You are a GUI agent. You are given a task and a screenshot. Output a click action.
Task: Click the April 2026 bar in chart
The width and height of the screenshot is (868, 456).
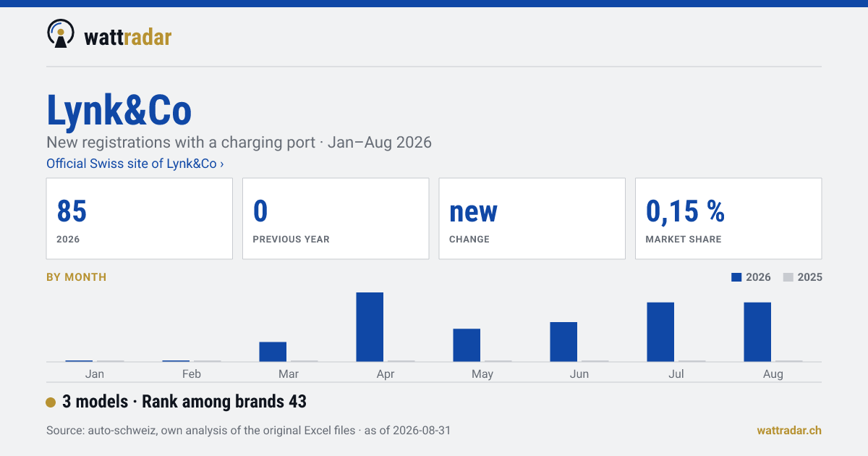click(370, 327)
